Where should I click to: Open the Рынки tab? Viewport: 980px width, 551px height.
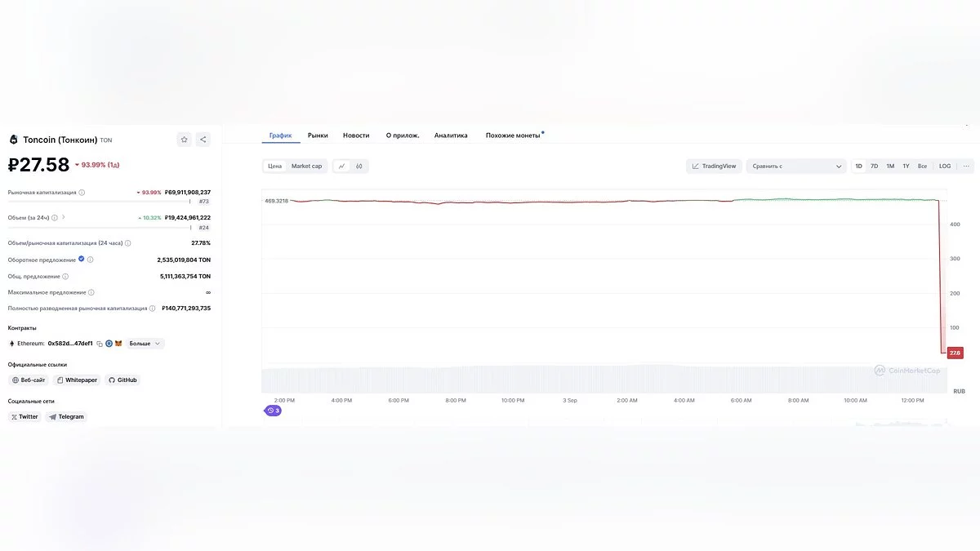[318, 136]
